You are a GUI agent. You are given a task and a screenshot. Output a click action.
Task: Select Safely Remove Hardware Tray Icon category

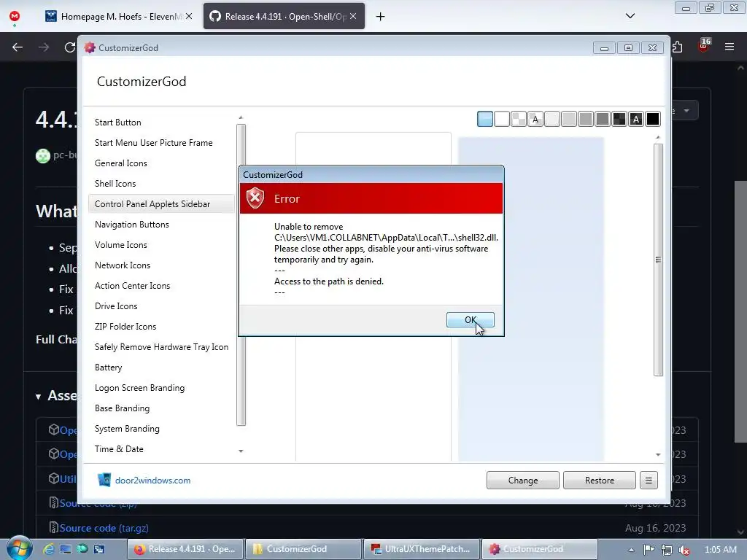[x=161, y=347]
